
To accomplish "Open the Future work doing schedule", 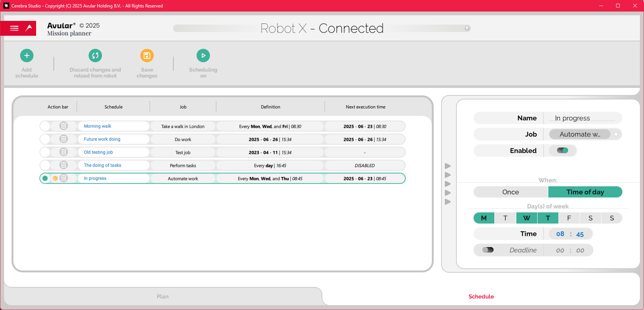I will pos(102,139).
